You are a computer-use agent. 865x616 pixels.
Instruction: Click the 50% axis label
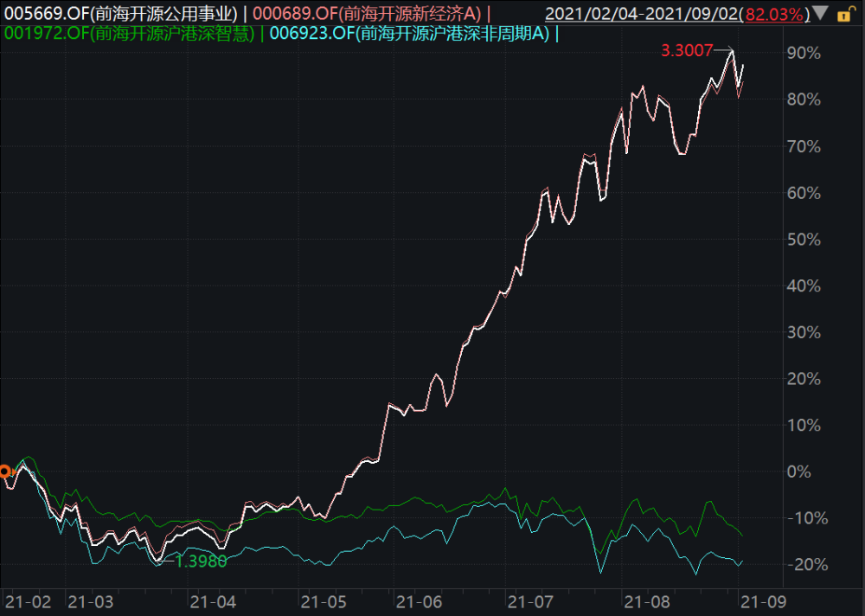(x=804, y=240)
